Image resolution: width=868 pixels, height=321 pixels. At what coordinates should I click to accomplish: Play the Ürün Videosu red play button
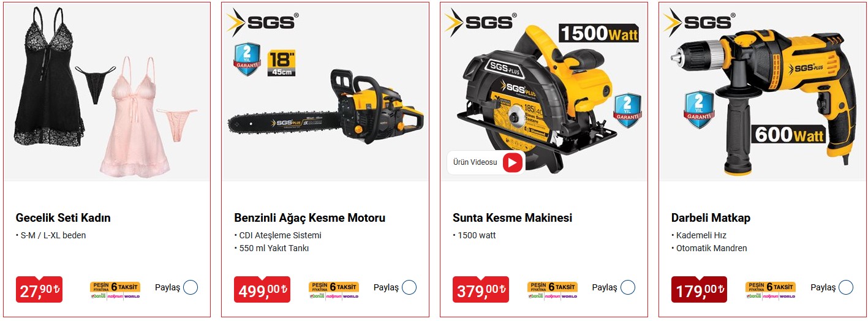tap(513, 162)
